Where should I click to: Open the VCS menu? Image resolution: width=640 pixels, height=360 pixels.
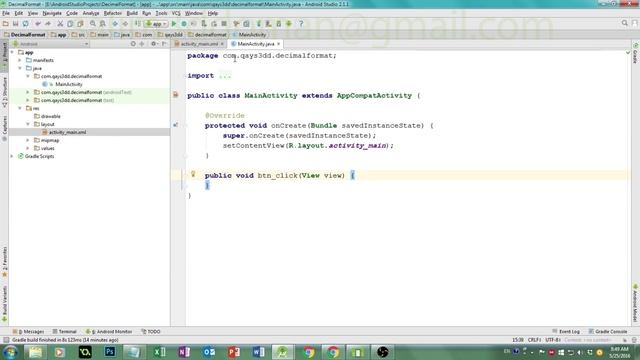(176, 13)
